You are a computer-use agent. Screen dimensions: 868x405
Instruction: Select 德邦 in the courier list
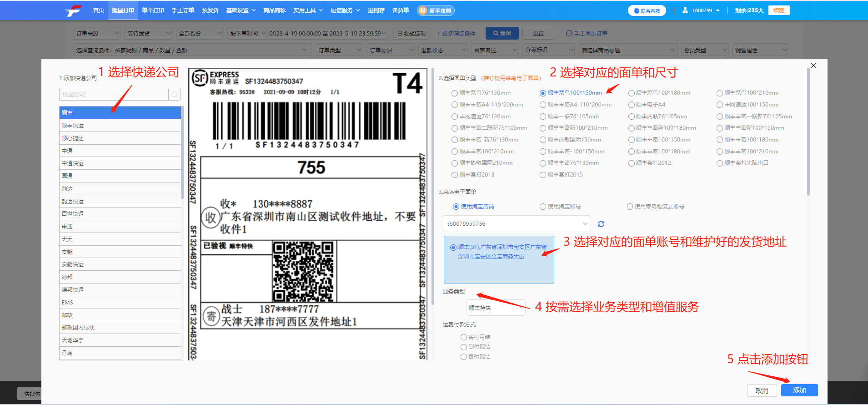click(x=120, y=277)
